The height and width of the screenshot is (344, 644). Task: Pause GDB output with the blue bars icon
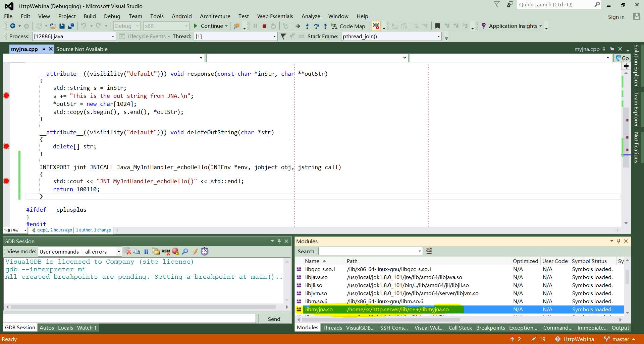pyautogui.click(x=146, y=251)
